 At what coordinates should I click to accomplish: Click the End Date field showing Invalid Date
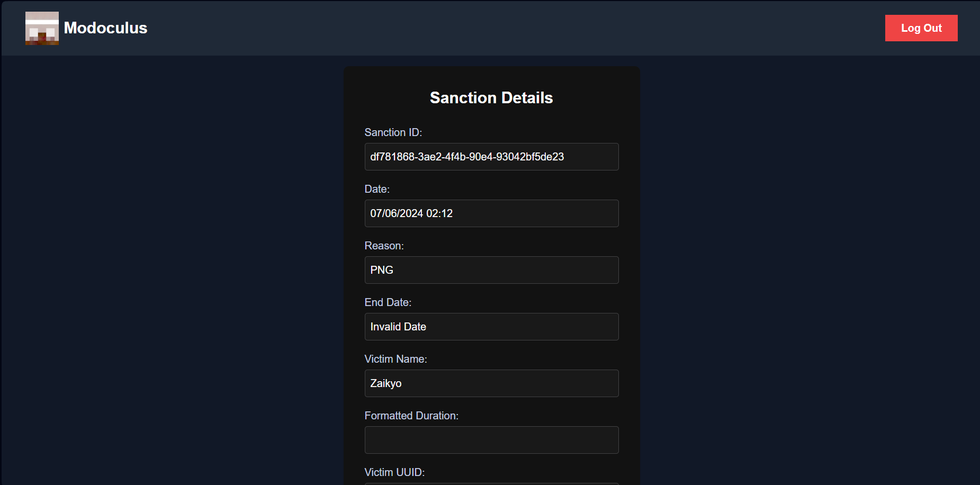point(491,327)
